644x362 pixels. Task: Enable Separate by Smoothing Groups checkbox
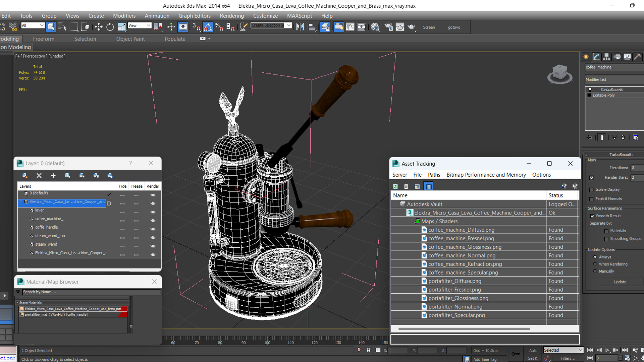click(606, 239)
